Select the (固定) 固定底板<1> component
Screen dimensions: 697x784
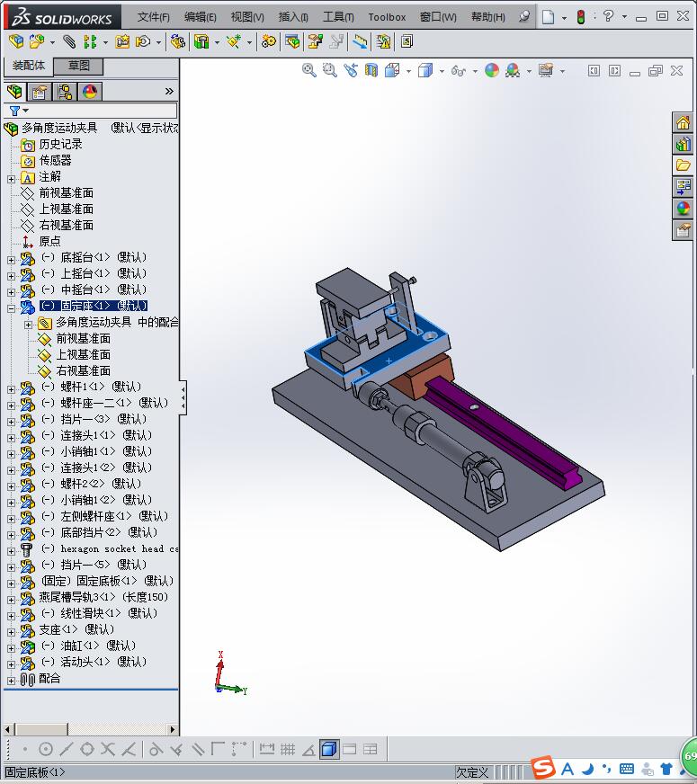click(x=107, y=581)
